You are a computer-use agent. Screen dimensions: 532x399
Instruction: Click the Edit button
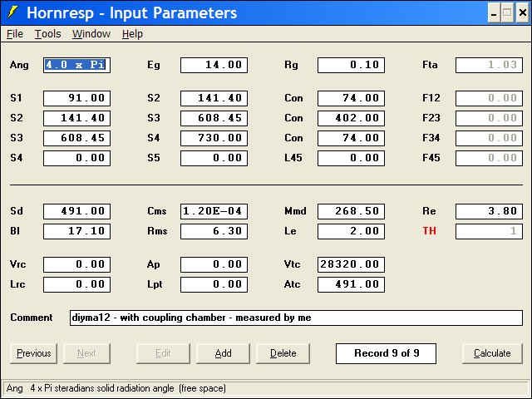point(163,353)
